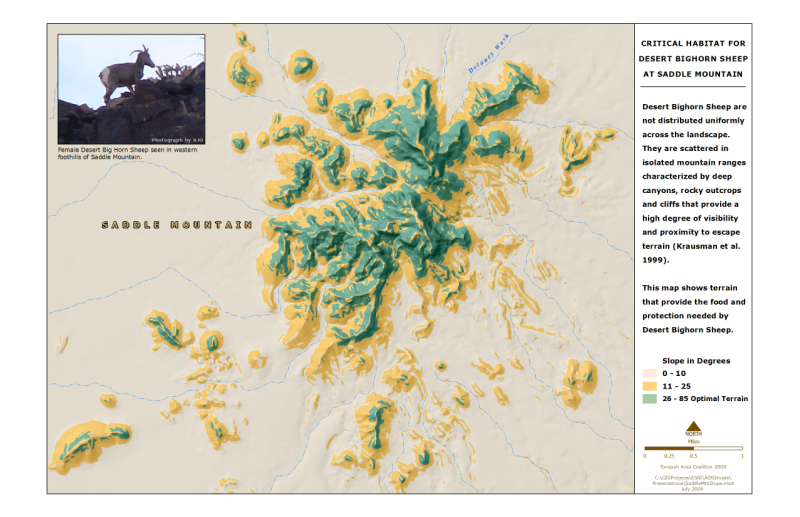This screenshot has height=517, width=800.
Task: Click the GIS project file path text
Action: click(x=692, y=484)
